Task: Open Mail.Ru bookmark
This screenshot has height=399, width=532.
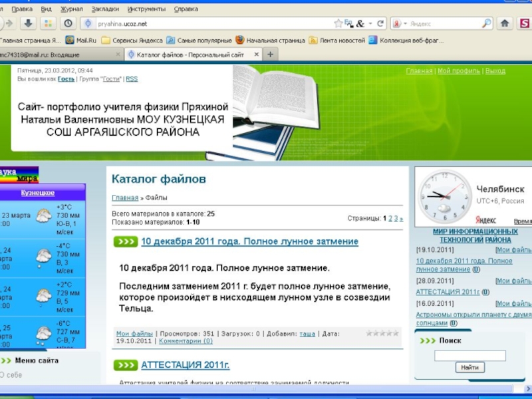Action: [80, 41]
